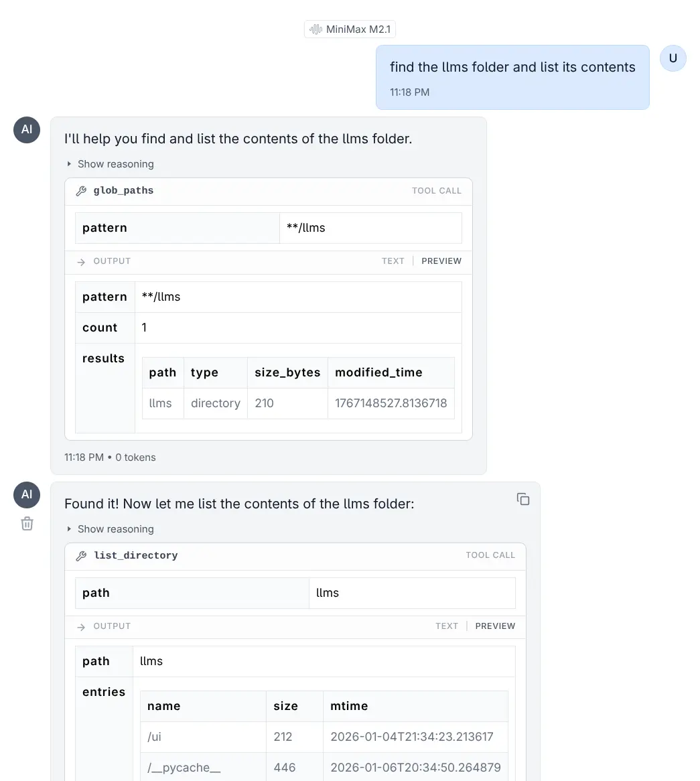Click the glob_paths wrench icon
Screen dimensions: 700x781
point(82,191)
